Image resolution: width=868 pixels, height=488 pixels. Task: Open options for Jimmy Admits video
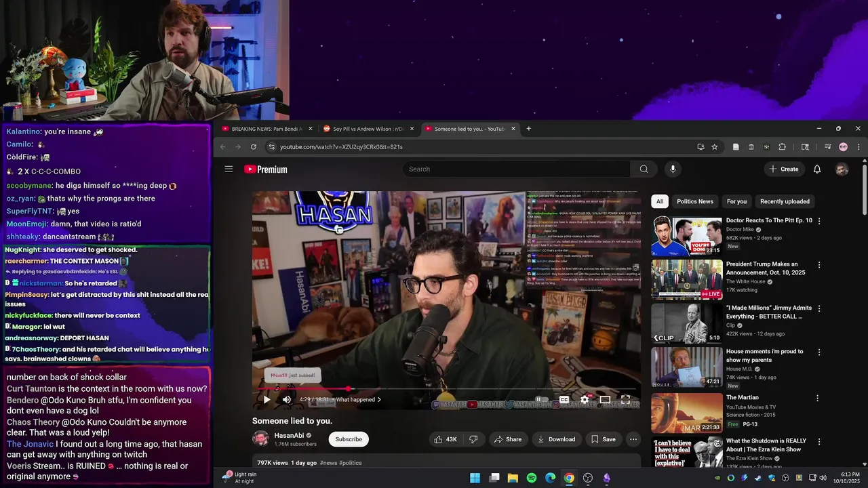(819, 308)
